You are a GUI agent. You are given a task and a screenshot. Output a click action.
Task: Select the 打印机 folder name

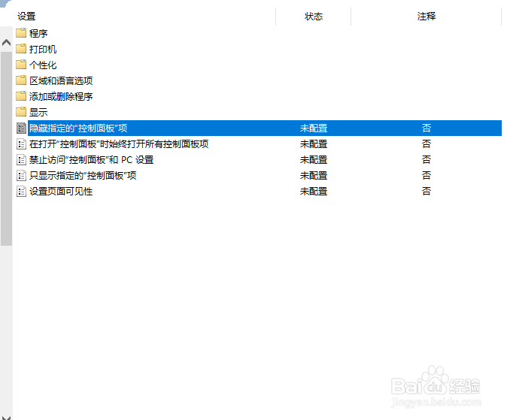tap(43, 49)
